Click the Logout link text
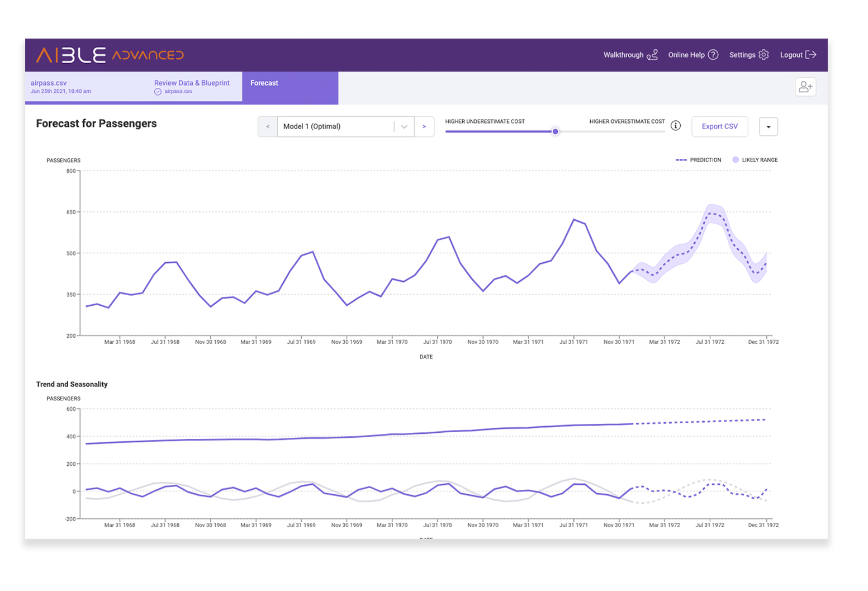The image size is (868, 591). (x=791, y=55)
